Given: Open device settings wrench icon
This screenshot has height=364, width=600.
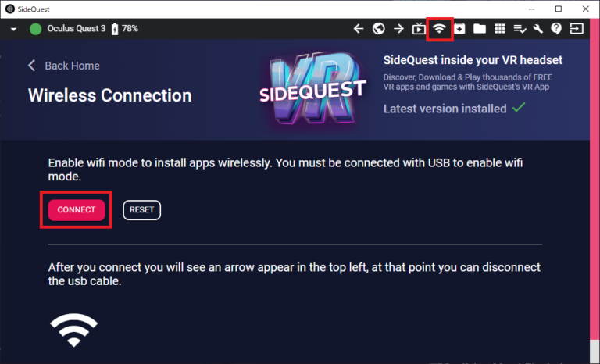Looking at the screenshot, I should point(538,29).
